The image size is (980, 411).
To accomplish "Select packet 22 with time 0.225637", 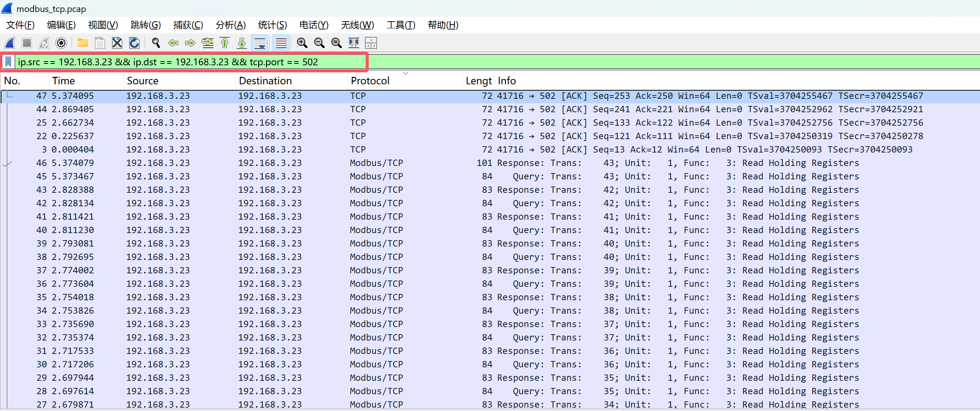I will [x=490, y=136].
